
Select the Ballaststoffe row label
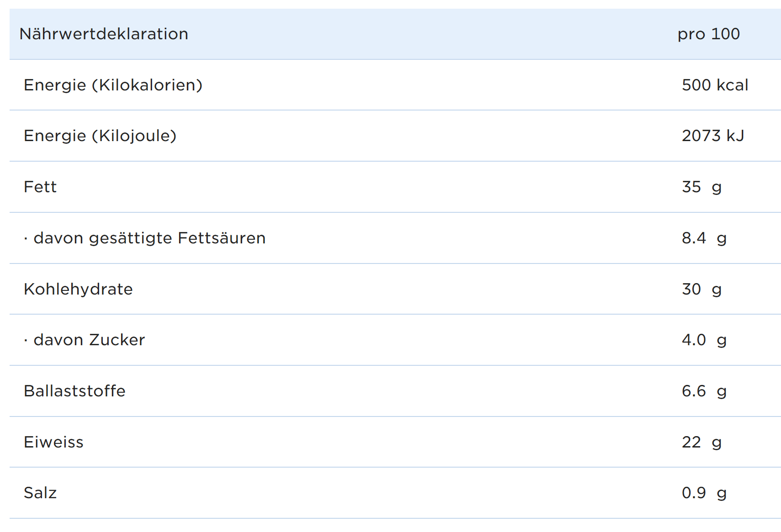[74, 391]
